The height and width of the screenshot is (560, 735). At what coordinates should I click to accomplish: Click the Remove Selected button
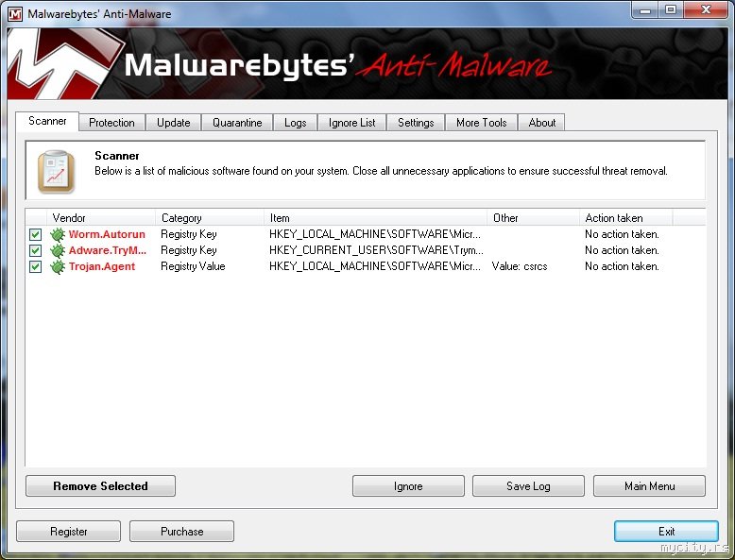point(100,486)
